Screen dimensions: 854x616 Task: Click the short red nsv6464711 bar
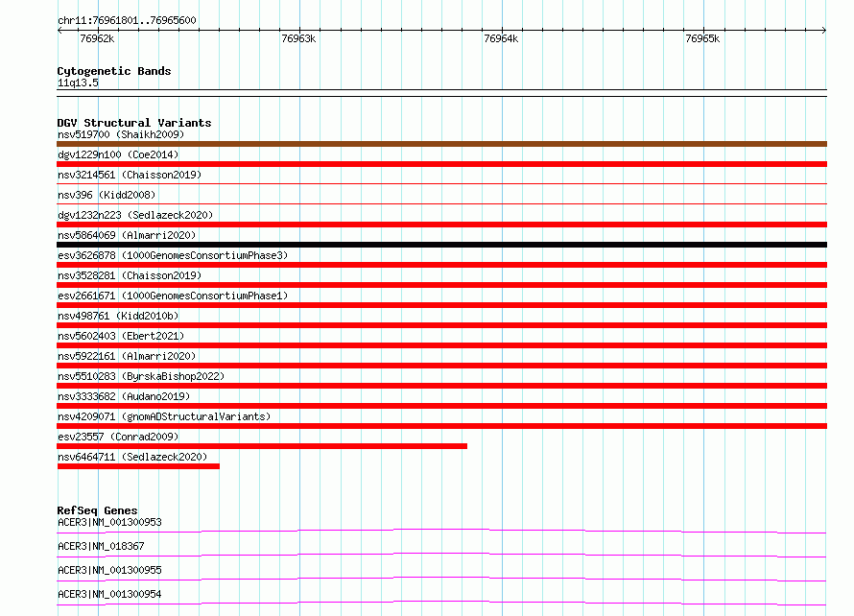pos(138,466)
